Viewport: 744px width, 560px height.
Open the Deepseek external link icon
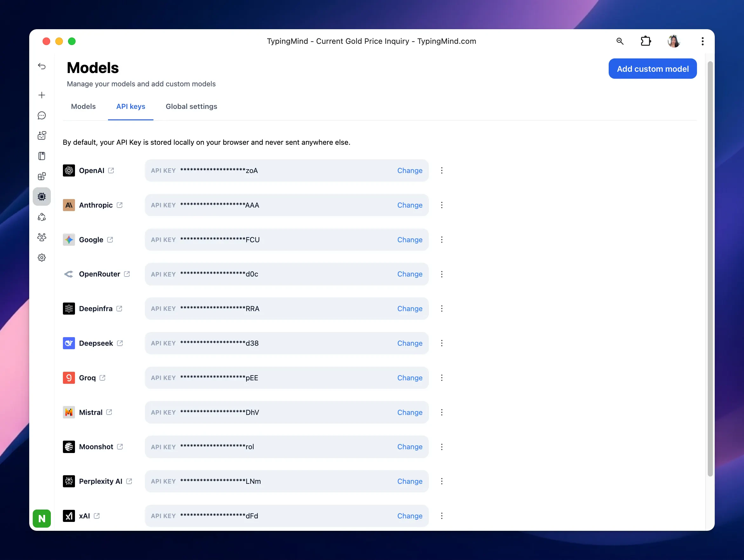(120, 343)
